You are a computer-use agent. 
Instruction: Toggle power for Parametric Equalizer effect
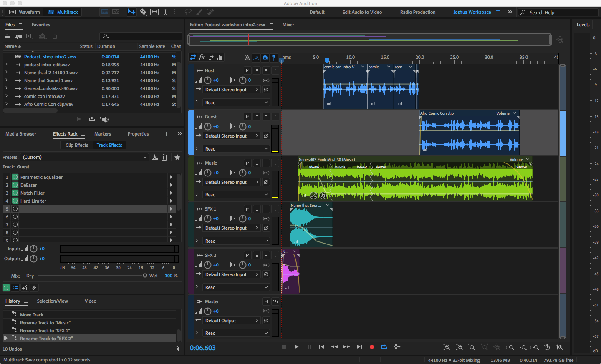point(15,177)
